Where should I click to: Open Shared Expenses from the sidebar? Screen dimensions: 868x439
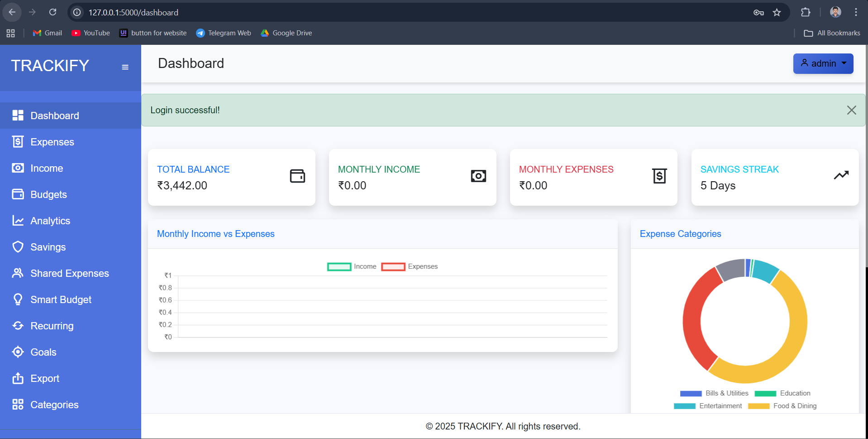[x=71, y=273]
